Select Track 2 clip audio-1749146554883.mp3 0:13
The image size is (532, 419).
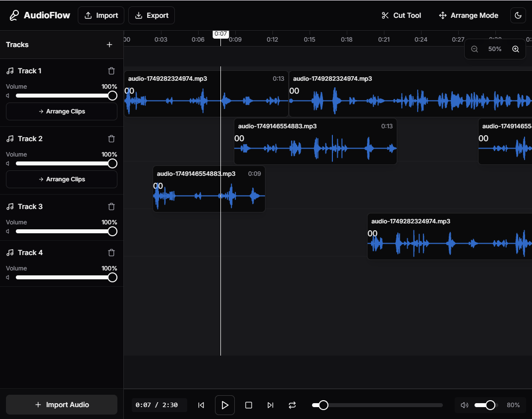(316, 142)
